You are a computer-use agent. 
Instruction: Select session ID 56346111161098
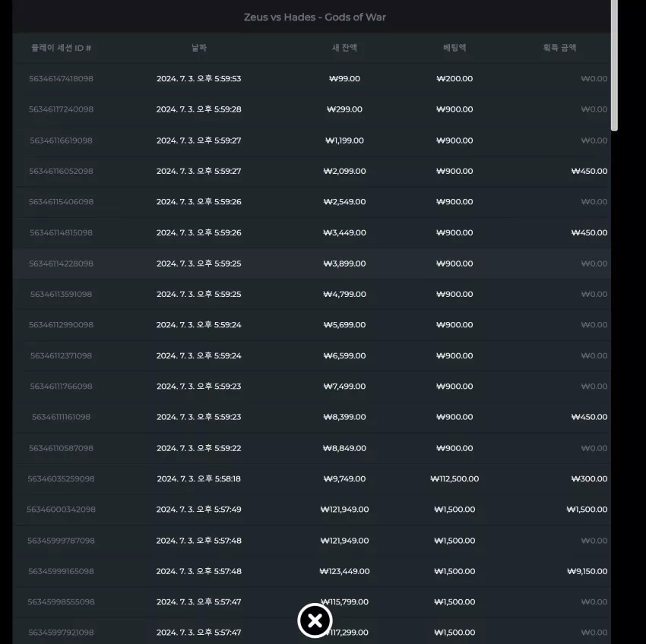(61, 417)
